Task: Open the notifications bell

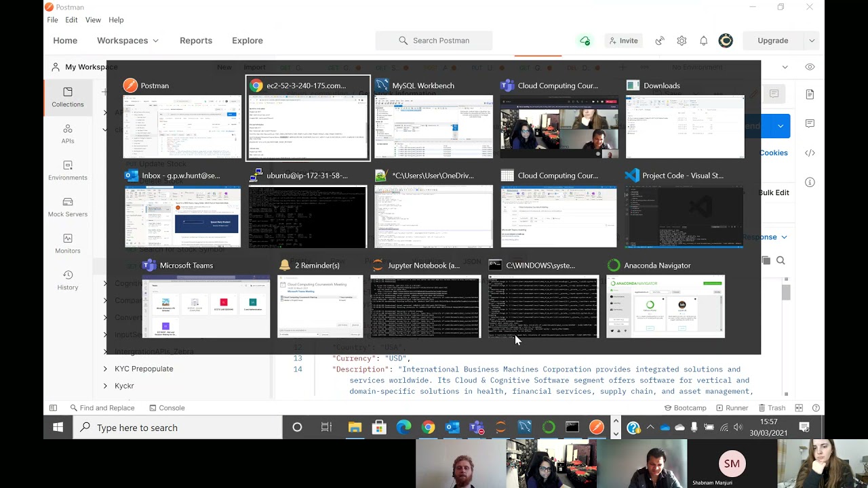Action: tap(703, 41)
